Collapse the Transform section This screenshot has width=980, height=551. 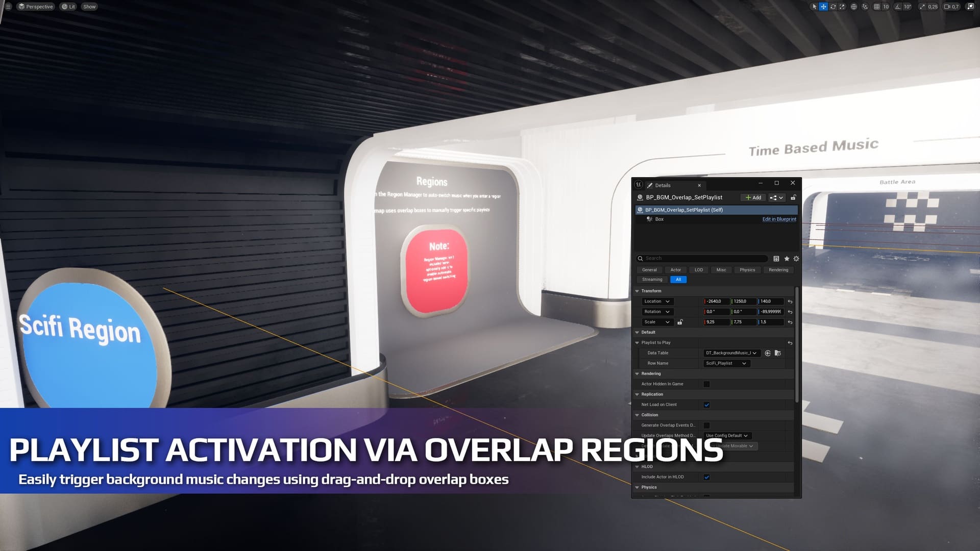point(637,291)
